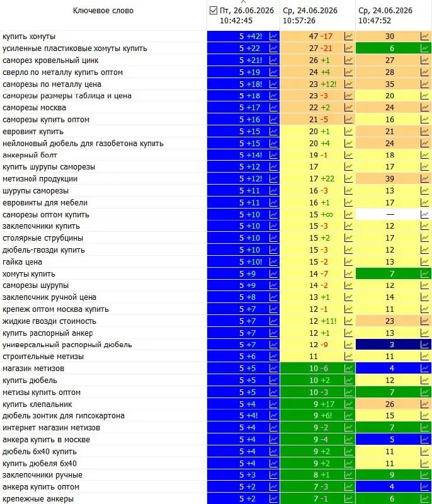Select keyword крепеж оптом москва купить
Image resolution: width=432 pixels, height=504 pixels.
pos(55,309)
